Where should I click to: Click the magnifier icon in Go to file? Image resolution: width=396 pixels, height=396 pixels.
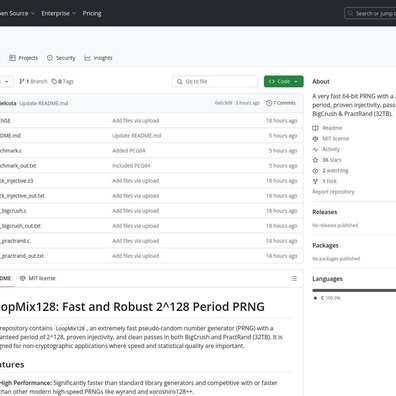point(179,81)
